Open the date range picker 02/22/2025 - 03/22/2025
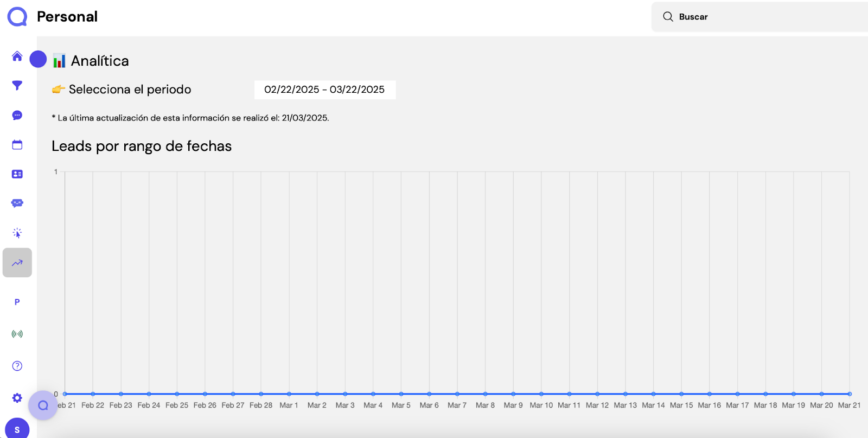Image resolution: width=868 pixels, height=438 pixels. pyautogui.click(x=325, y=90)
